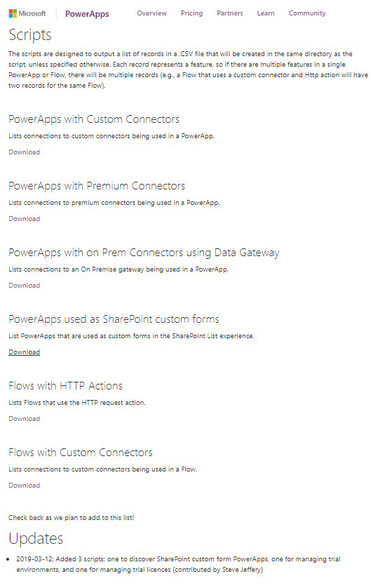The width and height of the screenshot is (373, 588).
Task: Download the Flows with HTTP Actions script
Action: 25,418
